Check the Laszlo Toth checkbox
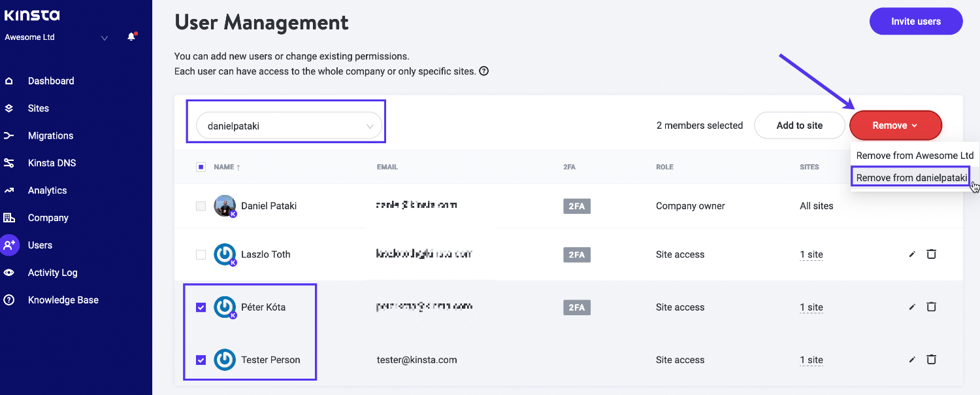The width and height of the screenshot is (980, 395). pyautogui.click(x=201, y=254)
